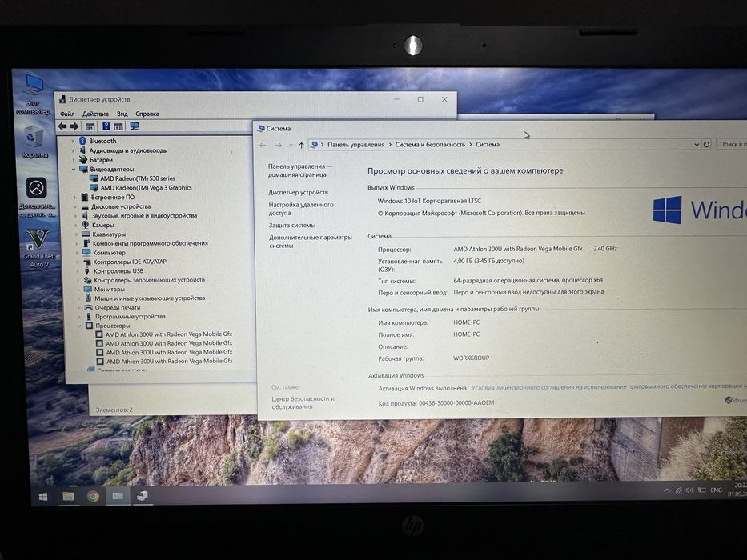Select Контроллеры запоминающих устройств category
This screenshot has width=747, height=560.
click(x=149, y=280)
